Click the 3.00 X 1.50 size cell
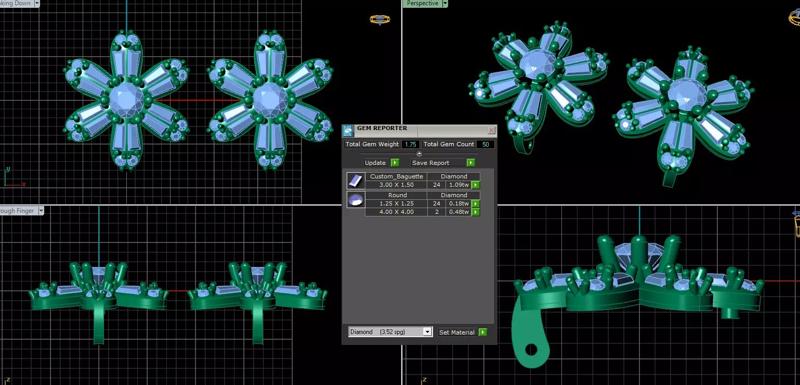 pyautogui.click(x=395, y=185)
